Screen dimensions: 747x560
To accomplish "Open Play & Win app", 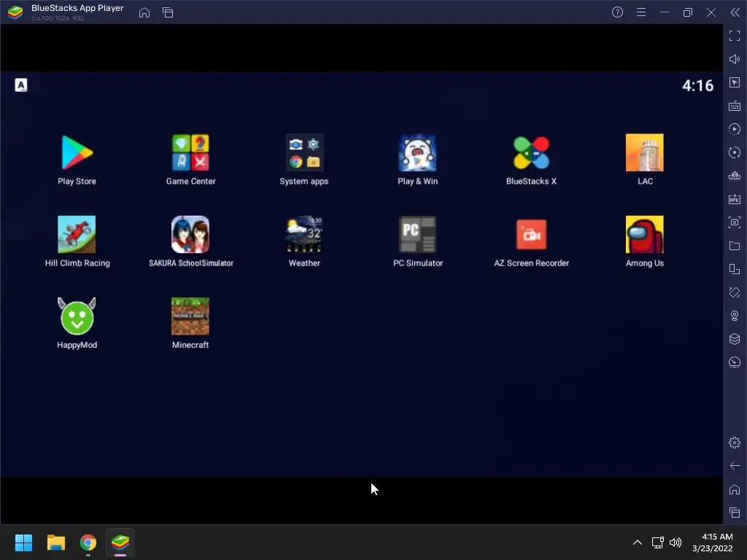I will 417,153.
